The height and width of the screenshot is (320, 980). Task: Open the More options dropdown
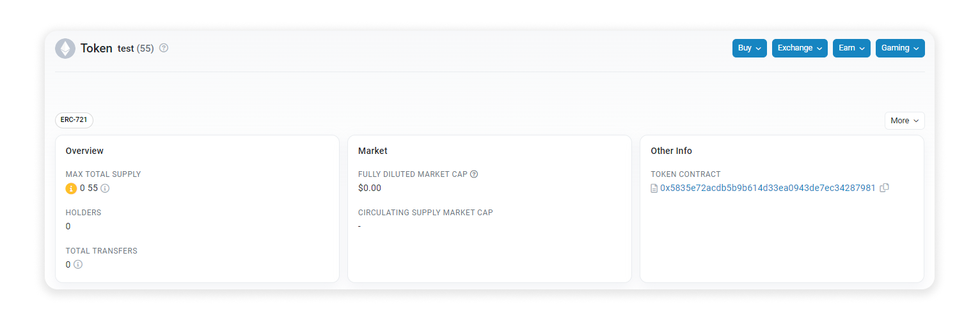[x=904, y=121]
